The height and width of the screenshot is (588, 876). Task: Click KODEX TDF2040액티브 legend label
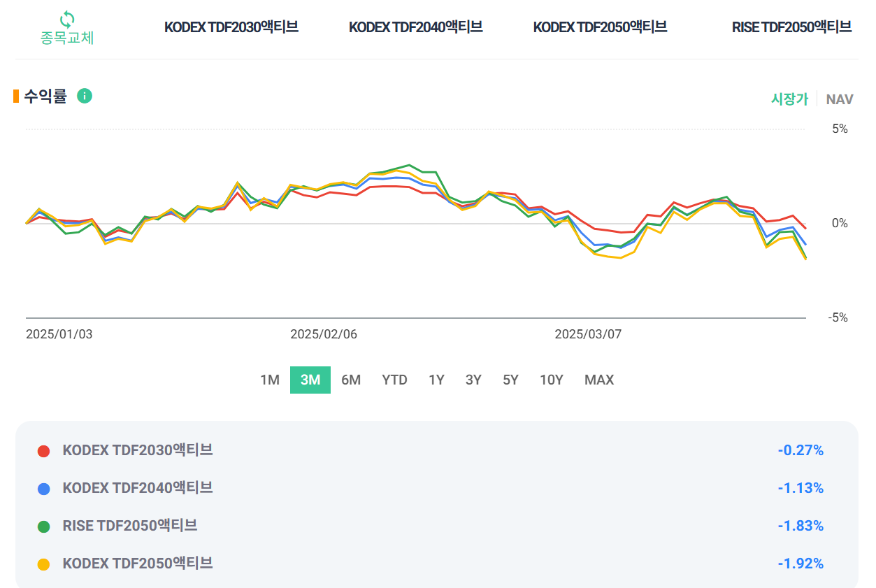138,488
